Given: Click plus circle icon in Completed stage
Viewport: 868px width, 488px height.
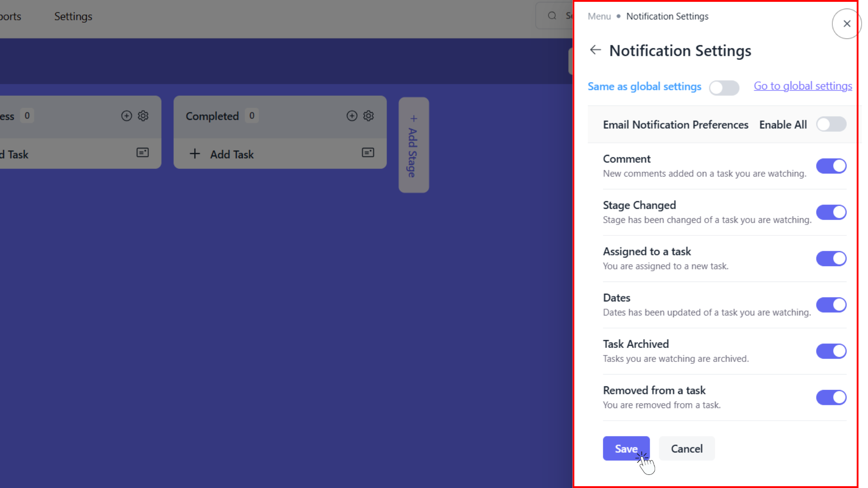Looking at the screenshot, I should (352, 116).
